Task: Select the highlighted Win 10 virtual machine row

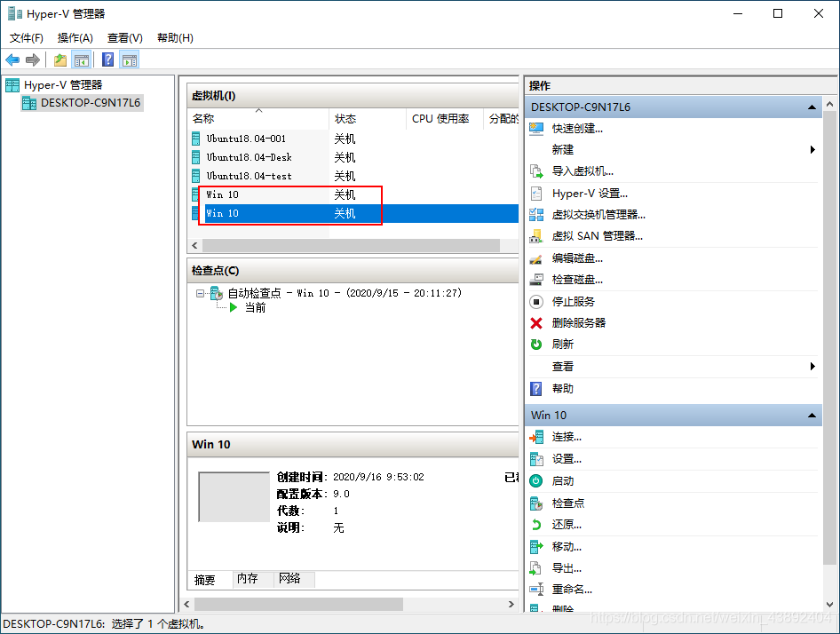Action: pyautogui.click(x=353, y=213)
